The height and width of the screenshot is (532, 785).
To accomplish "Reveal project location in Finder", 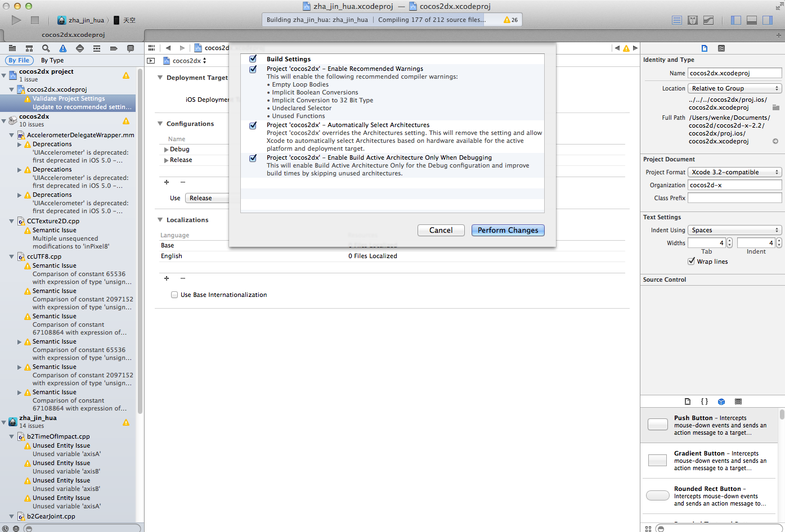I will [x=775, y=141].
